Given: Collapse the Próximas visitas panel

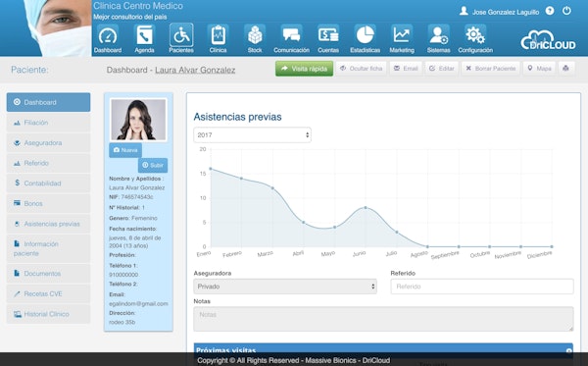Looking at the screenshot, I should point(568,351).
